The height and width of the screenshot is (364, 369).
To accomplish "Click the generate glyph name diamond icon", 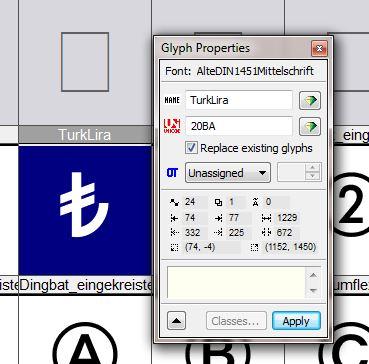I will [x=310, y=100].
